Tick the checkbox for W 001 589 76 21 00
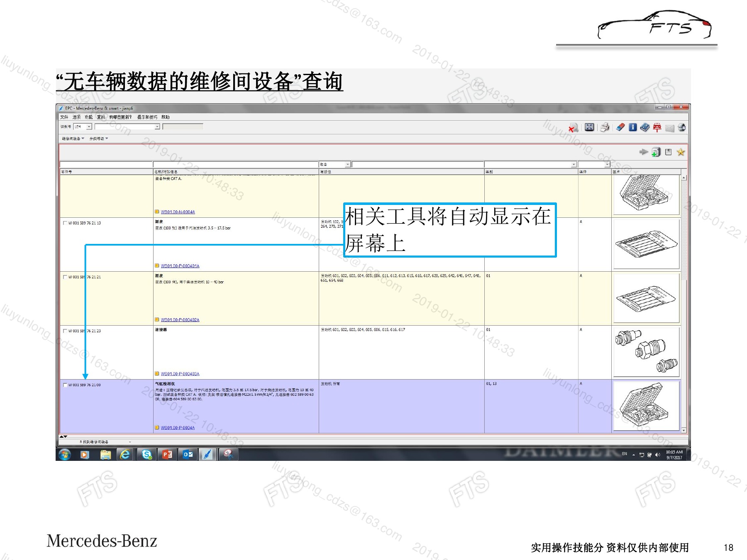Viewport: 747px width, 560px height. point(65,385)
